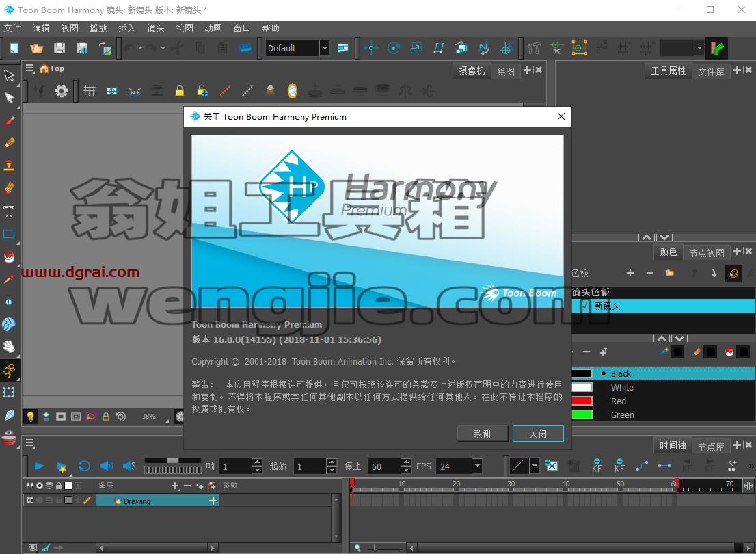Click the loop playback icon
This screenshot has height=554, width=756.
(x=84, y=466)
